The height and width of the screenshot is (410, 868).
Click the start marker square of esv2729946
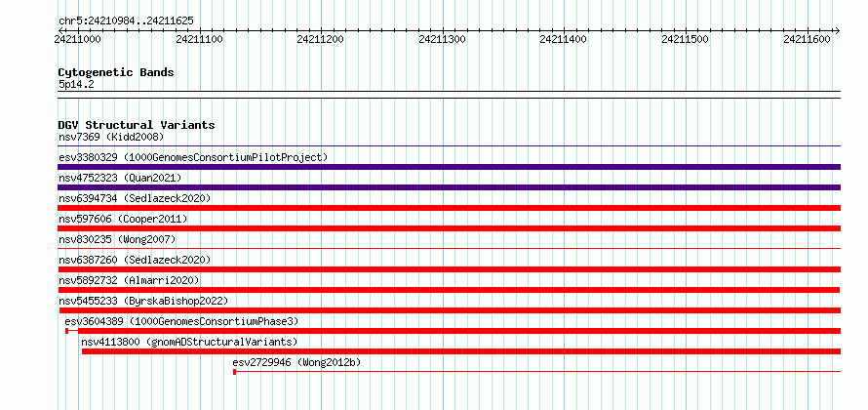coord(235,372)
